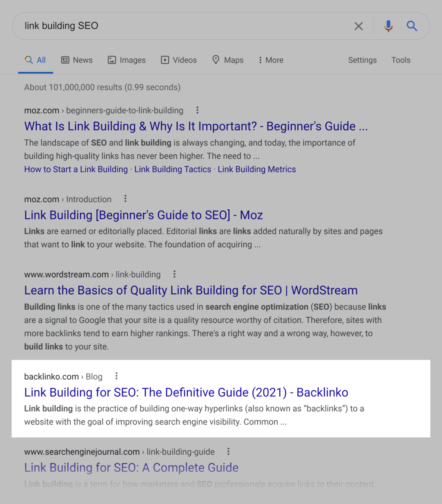Click three-dot icon next to WordStream result
442x504 pixels.
pyautogui.click(x=174, y=274)
